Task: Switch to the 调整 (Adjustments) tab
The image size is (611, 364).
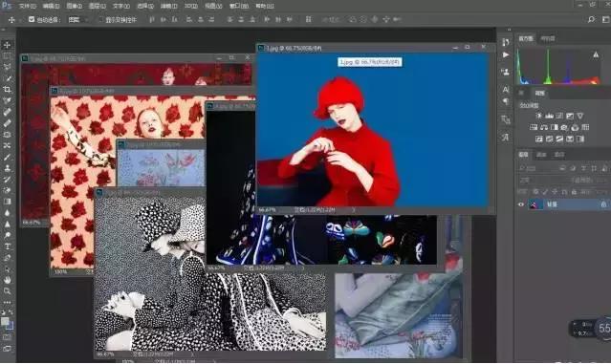Action: click(x=539, y=93)
